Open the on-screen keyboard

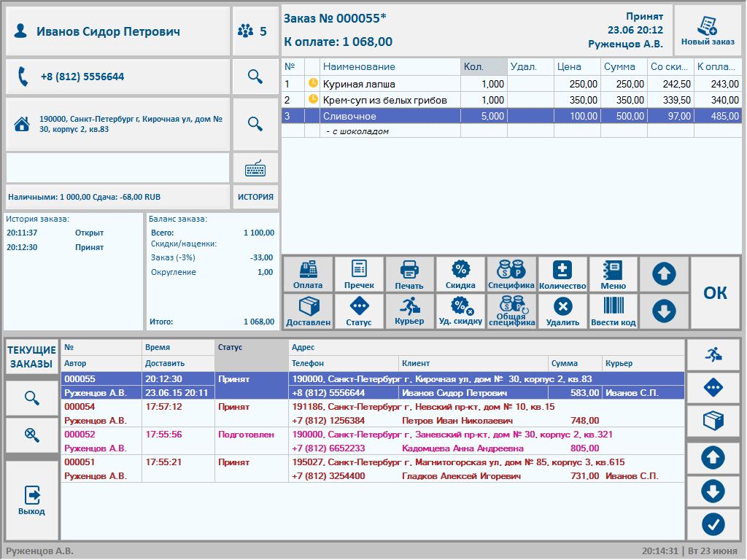(255, 168)
